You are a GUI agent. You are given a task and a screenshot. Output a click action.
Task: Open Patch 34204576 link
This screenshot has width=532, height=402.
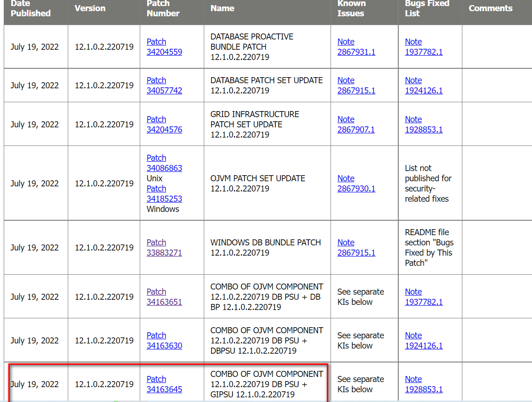[x=164, y=125]
